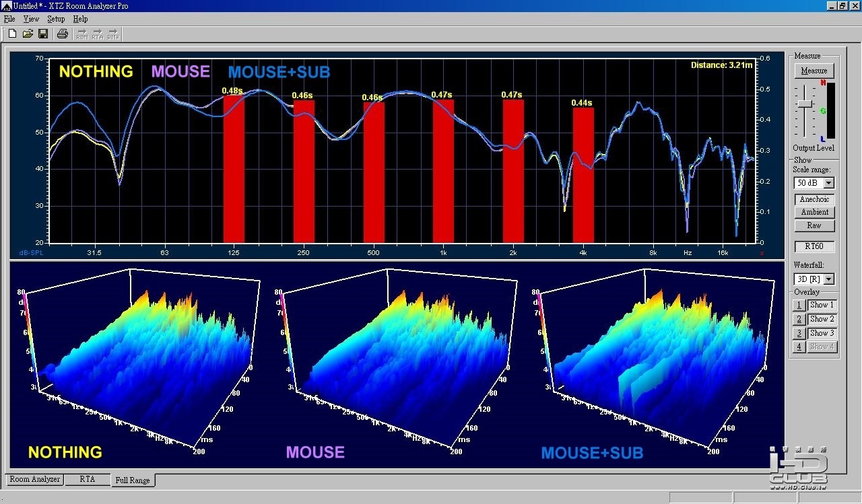Select the RTA export arrow icon
Screen dimensions: 862x504
[x=98, y=34]
